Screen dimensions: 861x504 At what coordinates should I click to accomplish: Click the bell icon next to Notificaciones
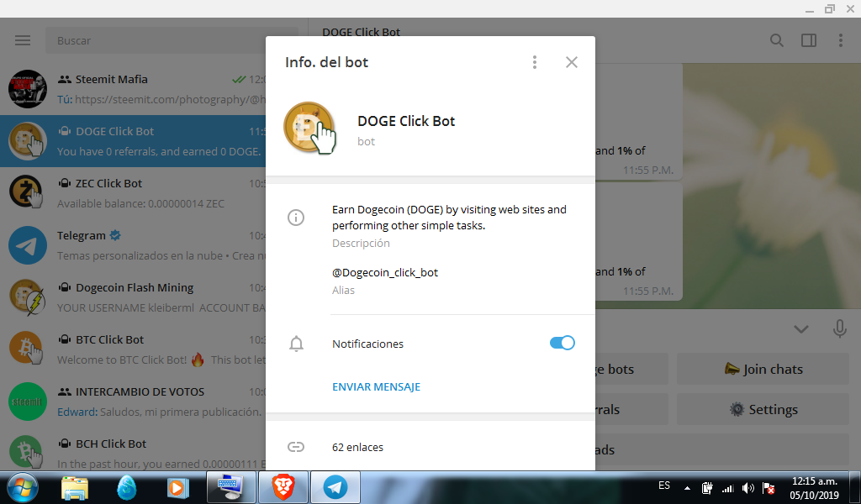tap(296, 344)
